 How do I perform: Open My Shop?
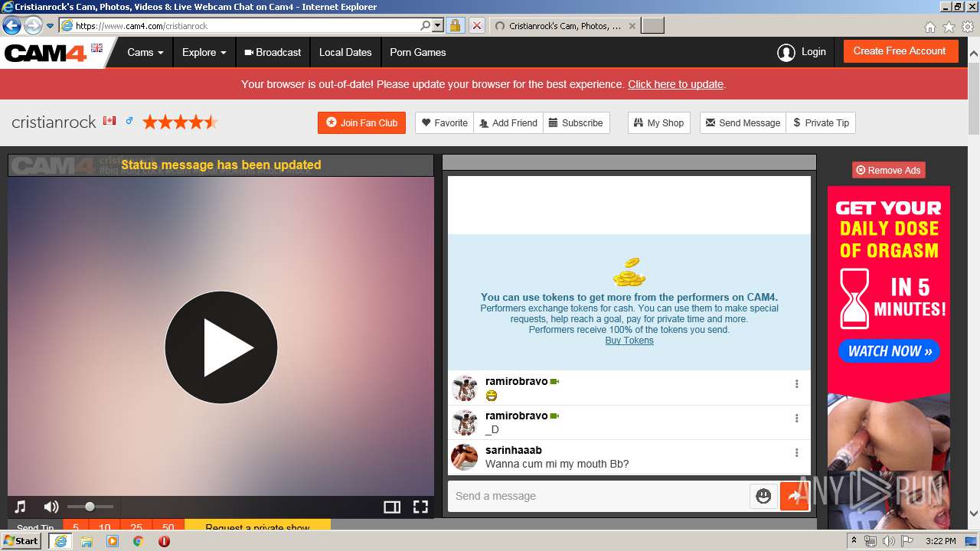[658, 122]
